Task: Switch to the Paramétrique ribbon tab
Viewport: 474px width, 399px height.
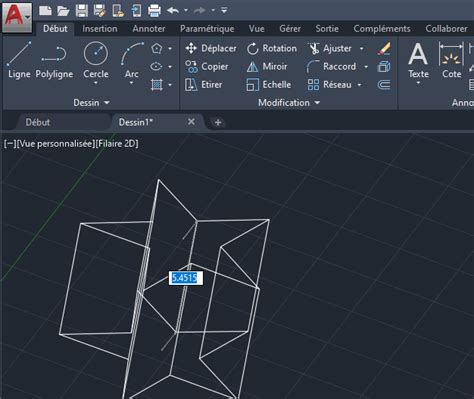Action: click(207, 29)
